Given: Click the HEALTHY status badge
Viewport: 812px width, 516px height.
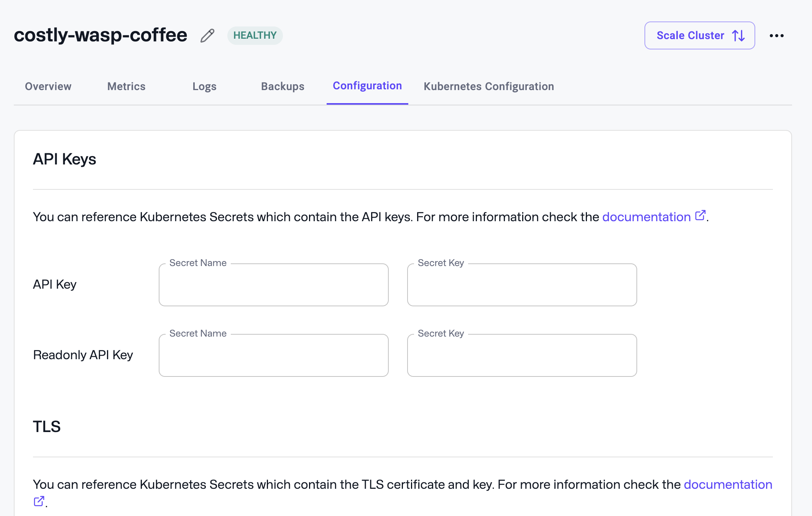Looking at the screenshot, I should coord(255,35).
